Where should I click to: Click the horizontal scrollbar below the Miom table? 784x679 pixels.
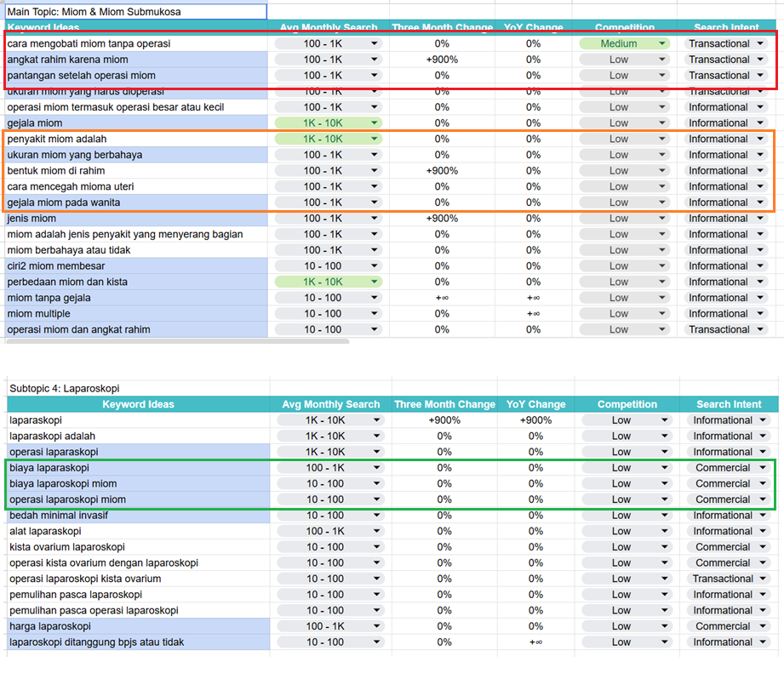tap(178, 341)
